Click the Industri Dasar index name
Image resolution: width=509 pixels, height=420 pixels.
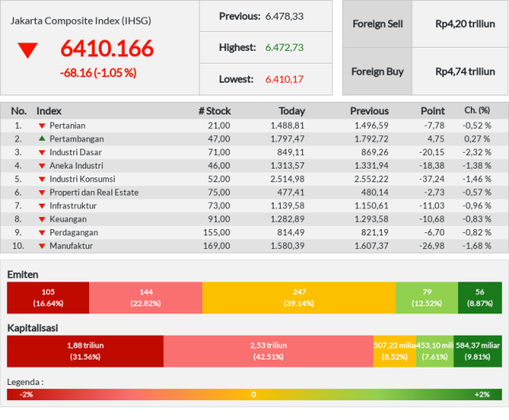pos(76,152)
